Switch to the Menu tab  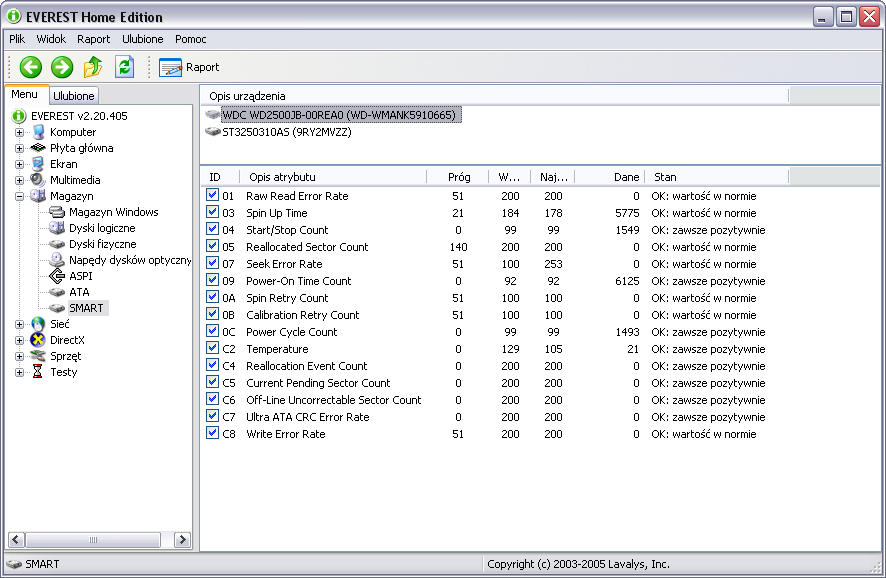25,94
